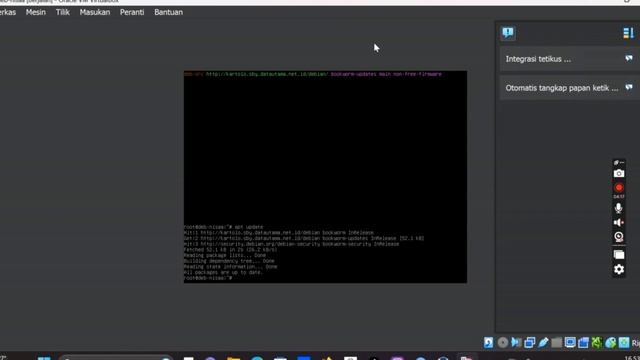Click the audio status icon
640x360 pixels.
pyautogui.click(x=516, y=343)
